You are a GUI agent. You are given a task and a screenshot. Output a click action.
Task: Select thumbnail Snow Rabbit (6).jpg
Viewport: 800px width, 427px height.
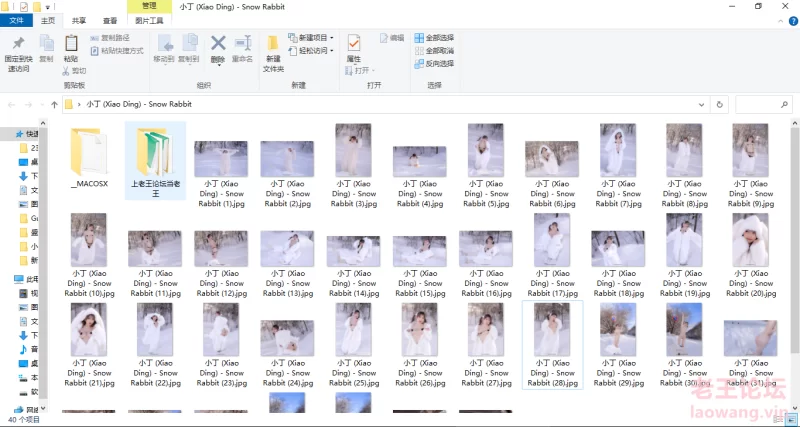coord(552,159)
